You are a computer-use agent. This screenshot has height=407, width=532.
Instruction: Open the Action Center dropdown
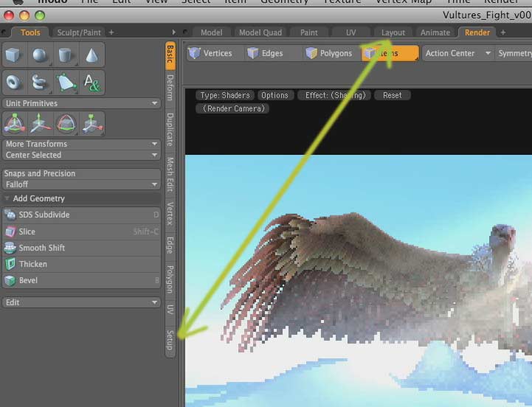pyautogui.click(x=457, y=53)
